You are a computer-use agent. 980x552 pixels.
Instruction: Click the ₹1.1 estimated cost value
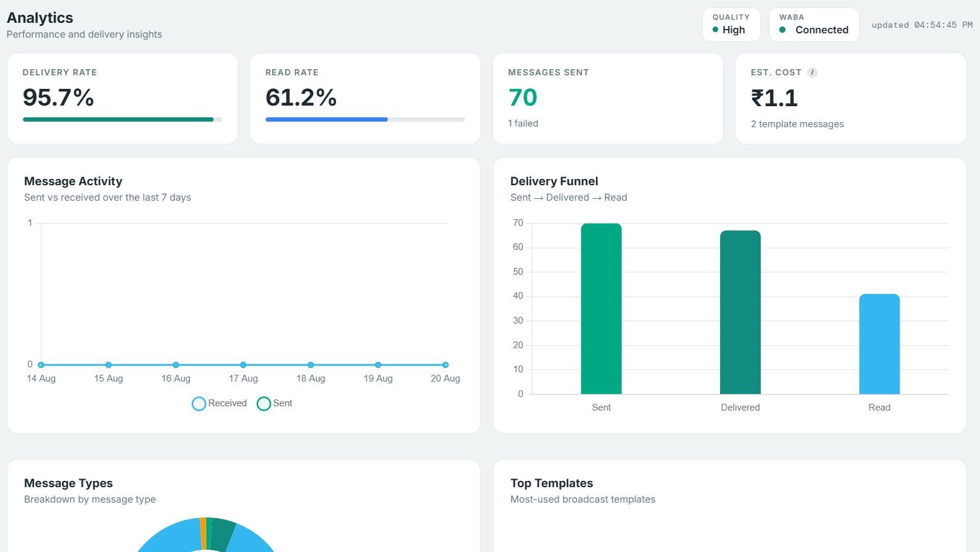pos(774,98)
